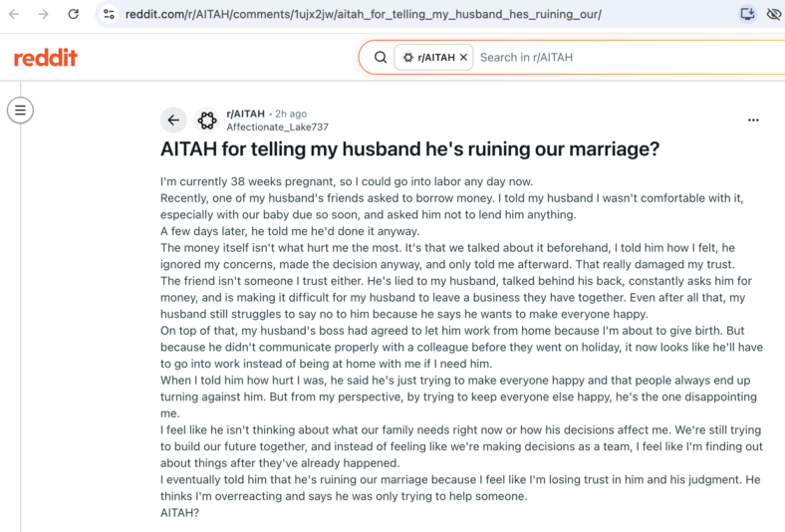Viewport: 785px width, 532px height.
Task: Click the install app icon in address bar
Action: click(x=747, y=14)
